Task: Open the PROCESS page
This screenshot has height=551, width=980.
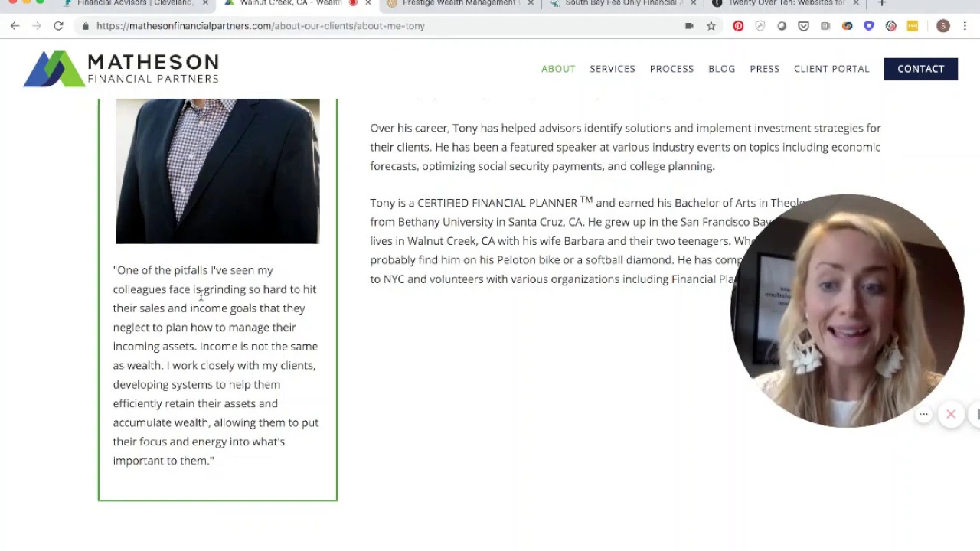Action: click(671, 69)
